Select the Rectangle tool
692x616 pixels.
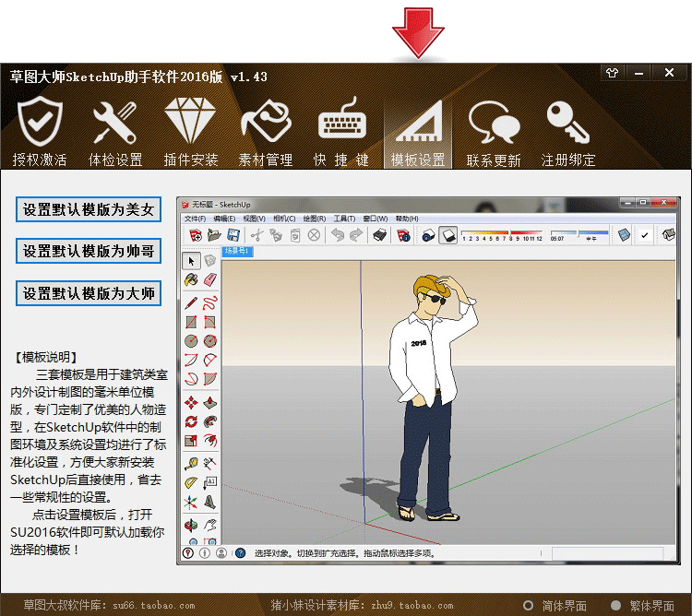(191, 322)
